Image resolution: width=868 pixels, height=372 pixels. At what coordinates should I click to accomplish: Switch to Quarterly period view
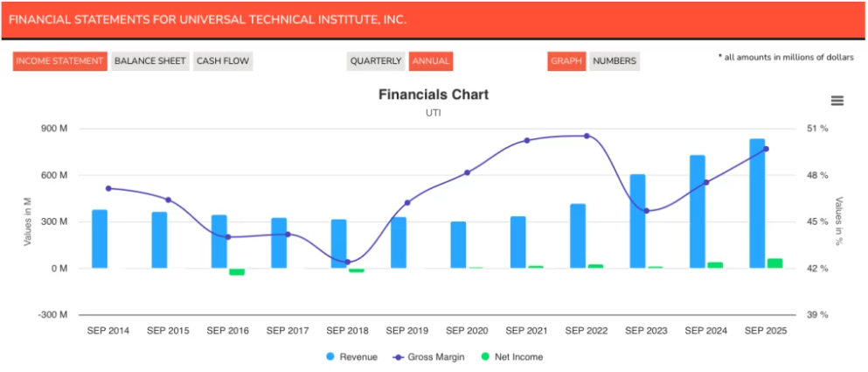[x=376, y=61]
